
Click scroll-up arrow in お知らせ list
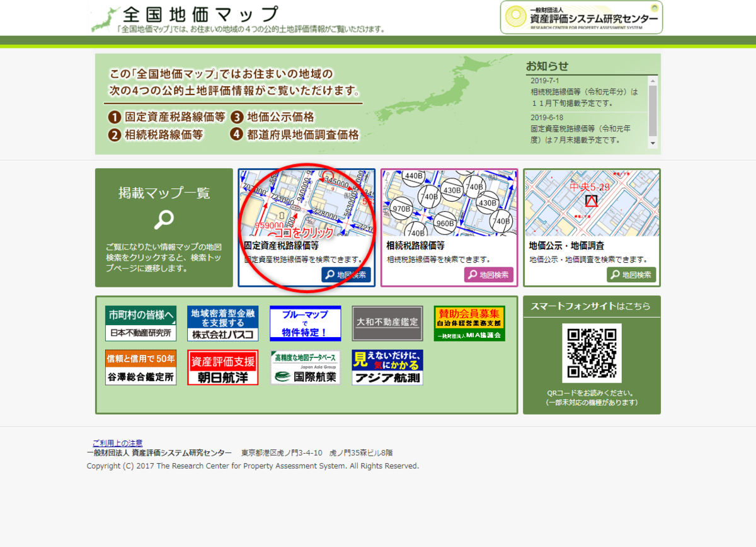(x=653, y=81)
